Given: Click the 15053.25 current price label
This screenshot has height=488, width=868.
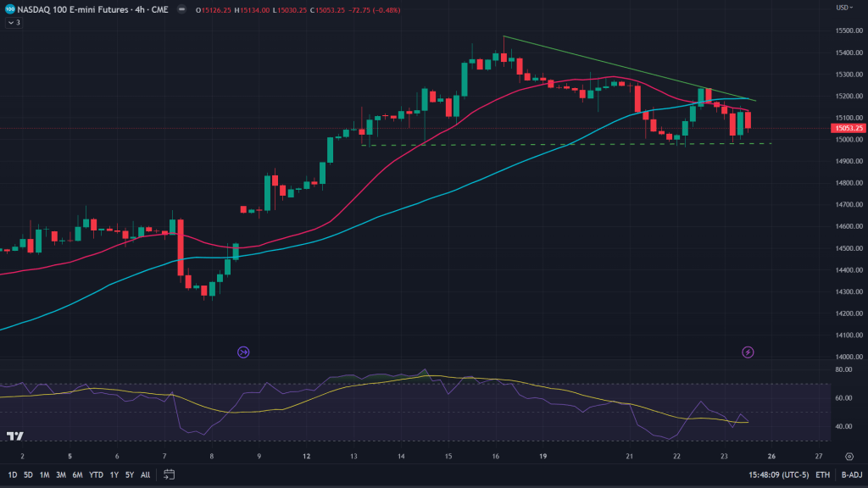Looking at the screenshot, I should (848, 128).
